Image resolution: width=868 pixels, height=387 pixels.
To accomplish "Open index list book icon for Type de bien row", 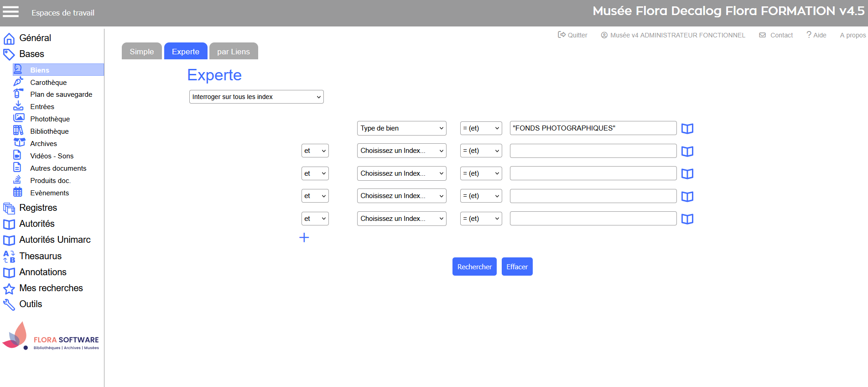I will pyautogui.click(x=687, y=129).
